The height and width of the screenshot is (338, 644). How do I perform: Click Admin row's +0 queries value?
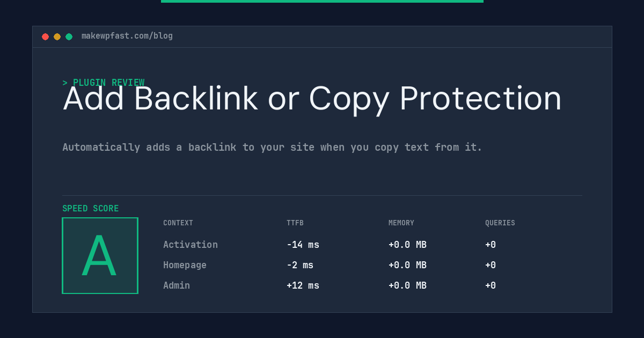(491, 285)
